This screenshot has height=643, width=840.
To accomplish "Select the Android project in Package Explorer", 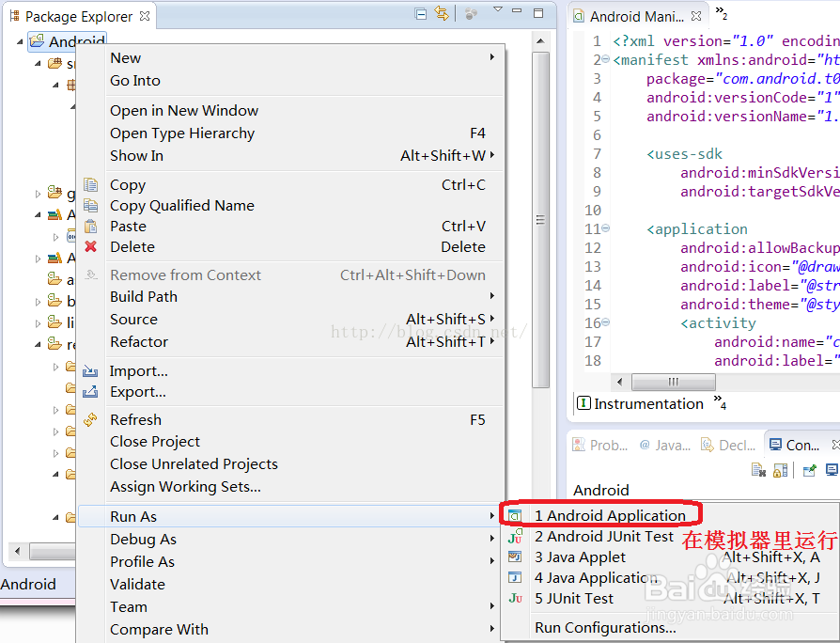I will (x=68, y=41).
